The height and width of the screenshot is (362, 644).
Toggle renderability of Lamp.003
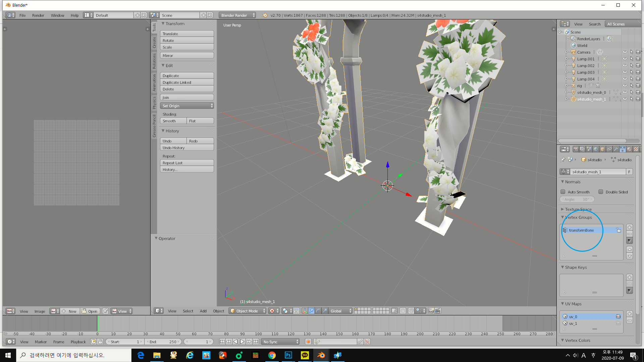coord(638,72)
